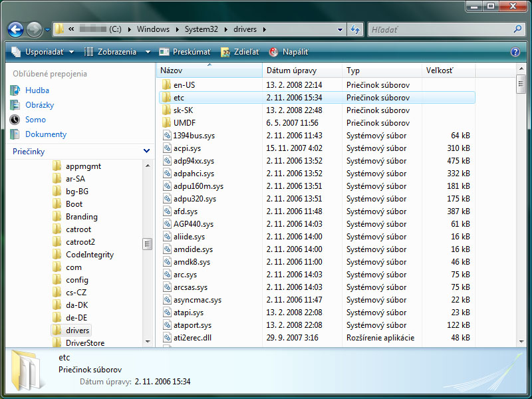
Task: Select file name amdide.sys
Action: pyautogui.click(x=193, y=249)
